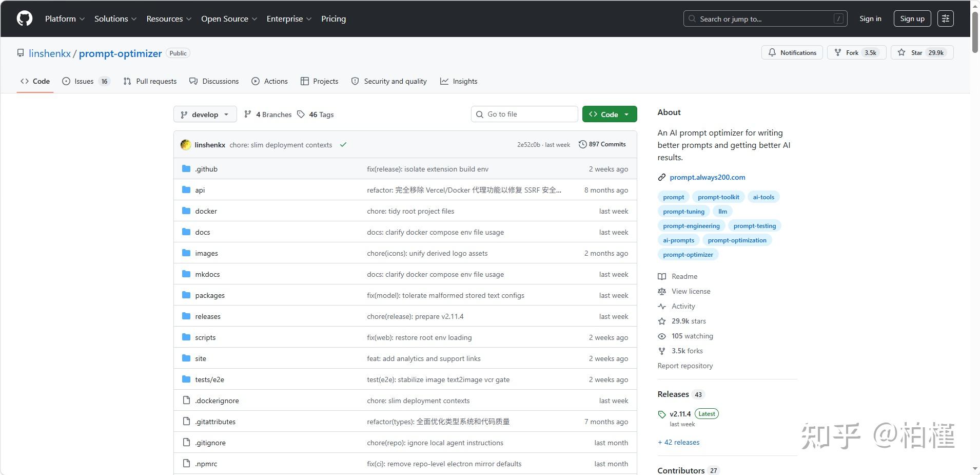Open the + 42 releases link
This screenshot has height=475, width=980.
point(678,442)
